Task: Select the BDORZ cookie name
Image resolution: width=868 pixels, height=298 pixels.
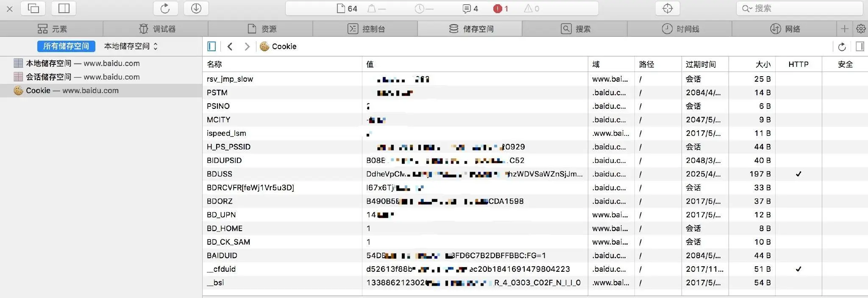Action: tap(220, 201)
